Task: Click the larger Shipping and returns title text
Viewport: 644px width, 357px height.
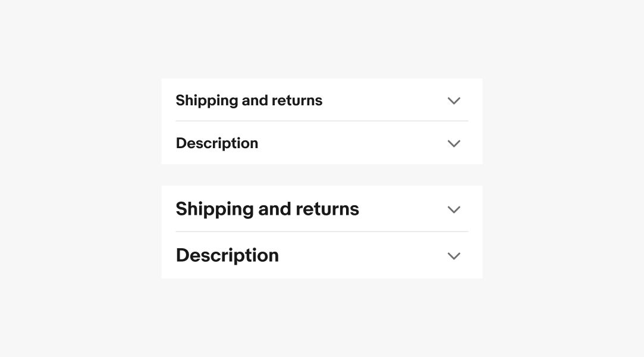Action: tap(267, 209)
